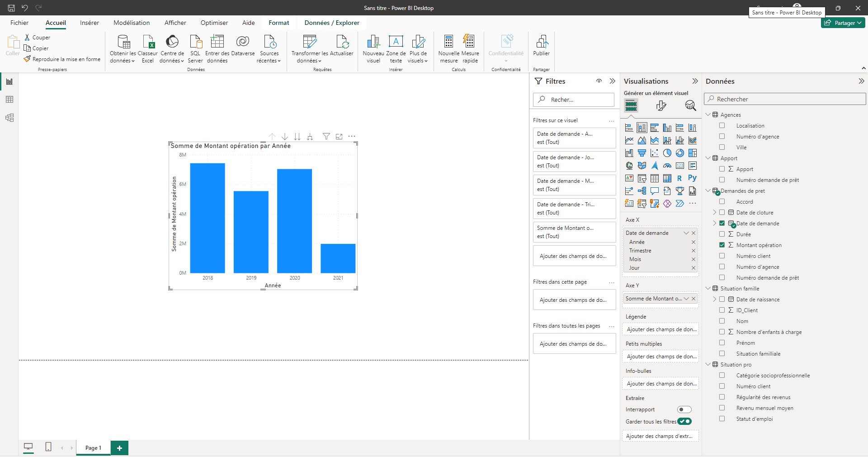
Task: Open Format visual pane icon
Action: (661, 106)
